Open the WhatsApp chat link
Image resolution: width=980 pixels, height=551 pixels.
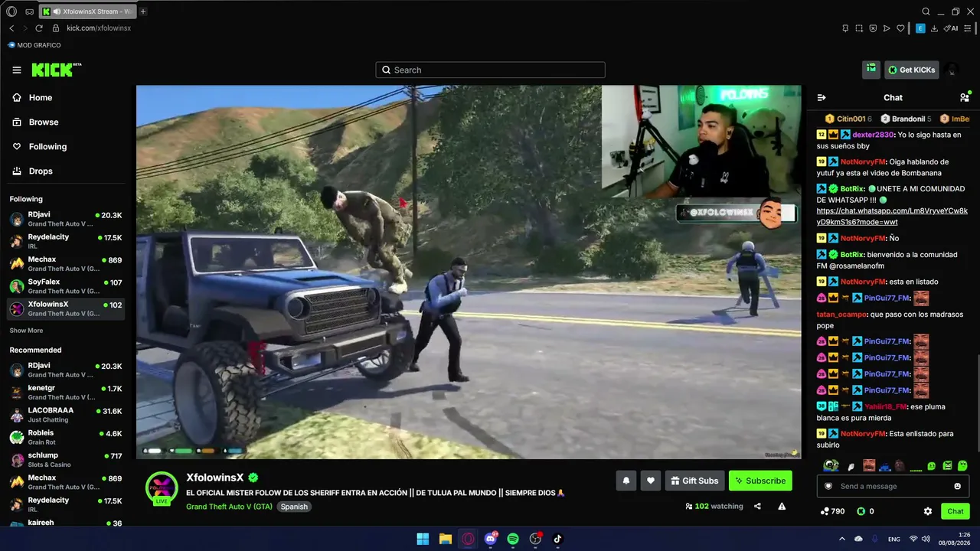[x=892, y=216]
